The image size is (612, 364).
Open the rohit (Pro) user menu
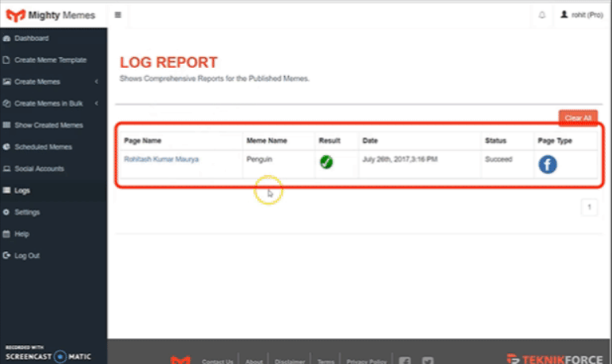click(x=582, y=15)
